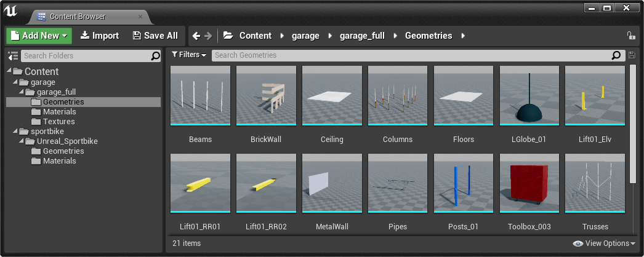
Task: Click the magnifier in Search Geometries field
Action: (x=616, y=55)
